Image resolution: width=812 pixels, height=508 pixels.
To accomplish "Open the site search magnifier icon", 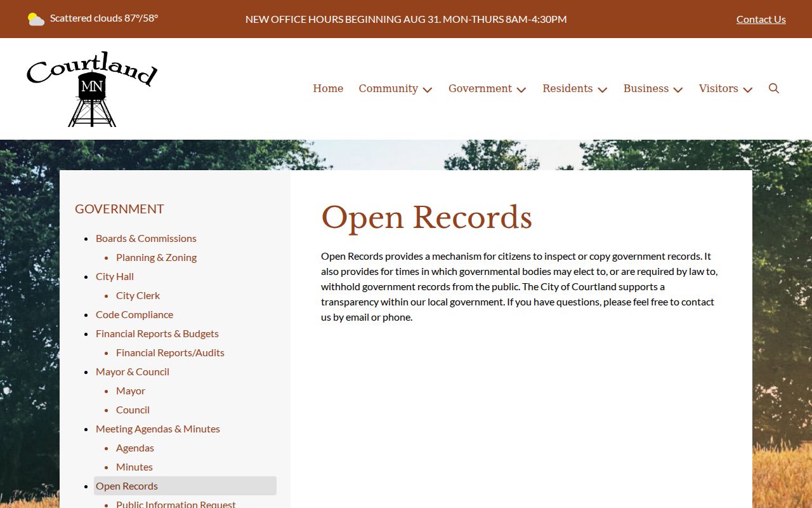I will [774, 88].
